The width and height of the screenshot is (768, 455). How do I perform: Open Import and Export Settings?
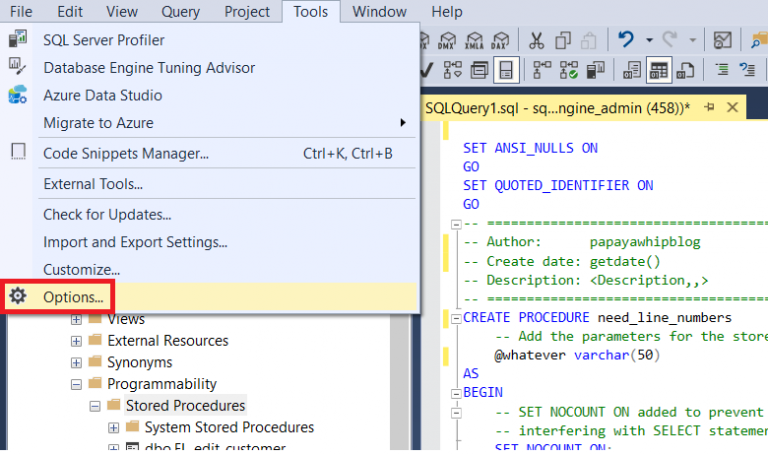210,242
